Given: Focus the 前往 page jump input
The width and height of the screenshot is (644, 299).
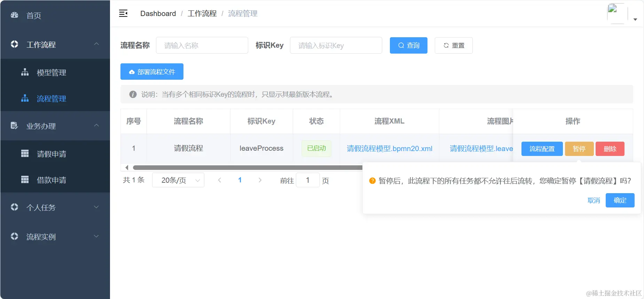Looking at the screenshot, I should click(308, 180).
